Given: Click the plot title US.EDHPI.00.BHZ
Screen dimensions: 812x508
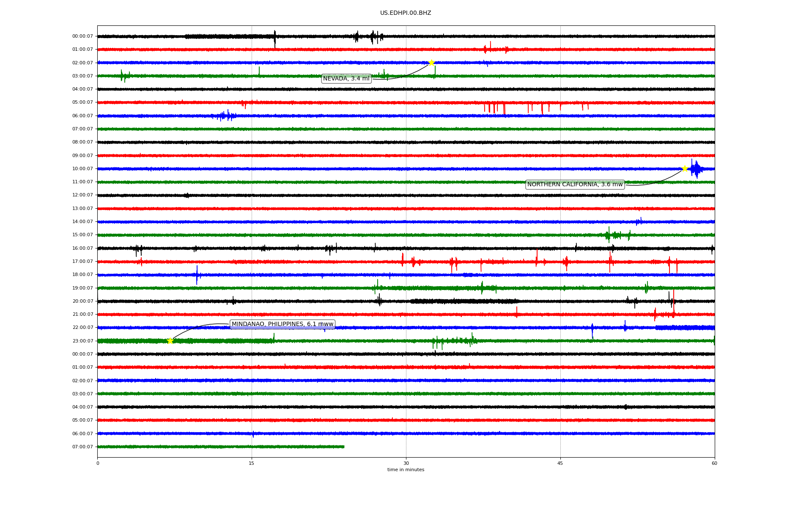Looking at the screenshot, I should pyautogui.click(x=406, y=13).
